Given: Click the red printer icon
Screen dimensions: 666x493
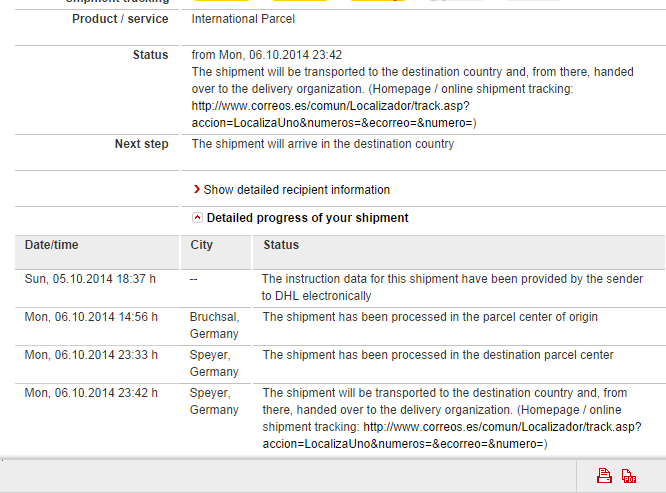Looking at the screenshot, I should 604,476.
